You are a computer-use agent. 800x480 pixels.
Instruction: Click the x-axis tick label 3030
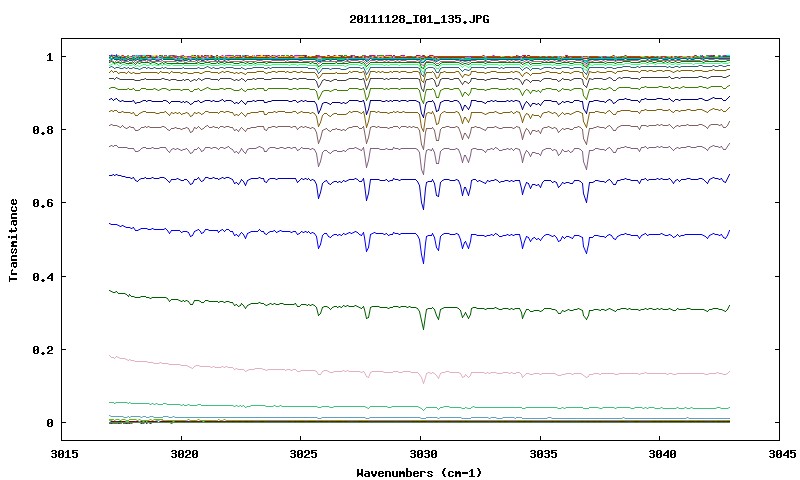coord(423,454)
